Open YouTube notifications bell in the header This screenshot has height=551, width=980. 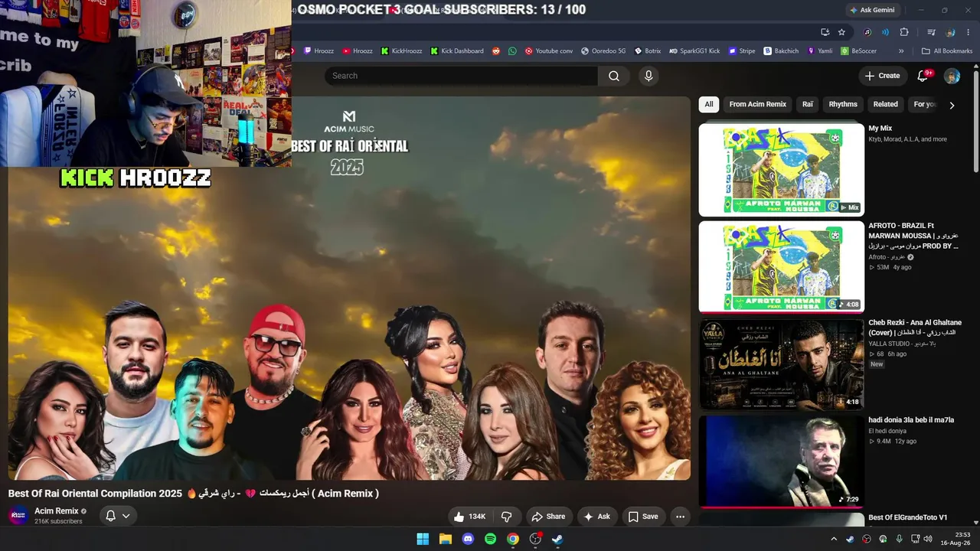923,76
